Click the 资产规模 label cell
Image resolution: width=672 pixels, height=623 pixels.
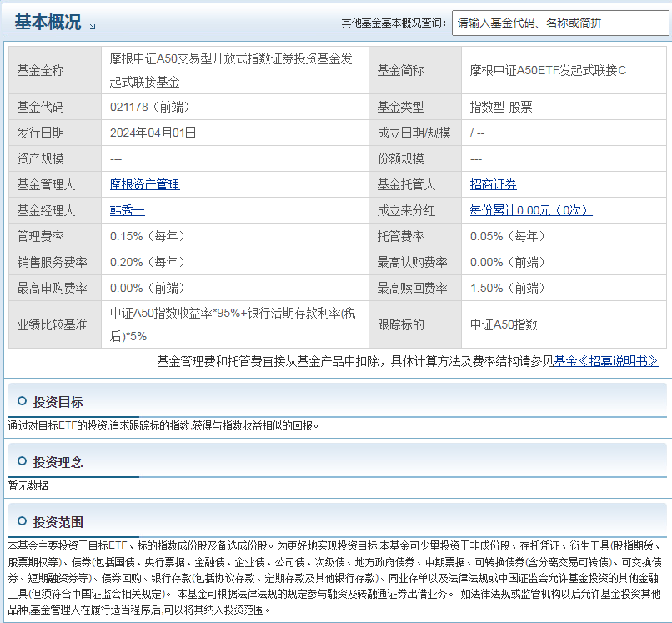pyautogui.click(x=55, y=158)
